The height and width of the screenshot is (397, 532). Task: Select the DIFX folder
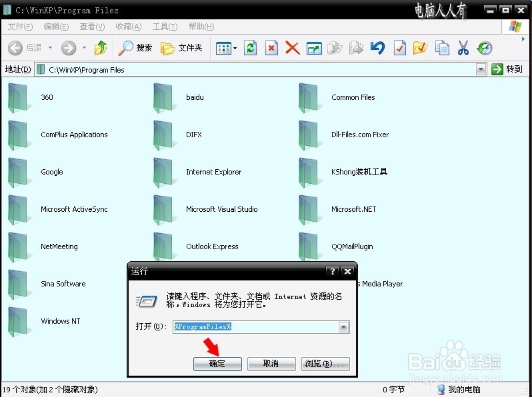[x=177, y=135]
